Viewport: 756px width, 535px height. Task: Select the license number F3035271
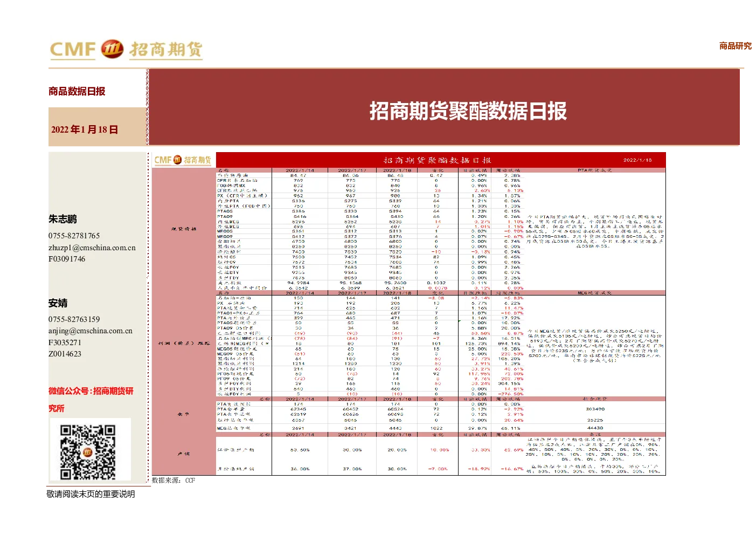(x=65, y=342)
